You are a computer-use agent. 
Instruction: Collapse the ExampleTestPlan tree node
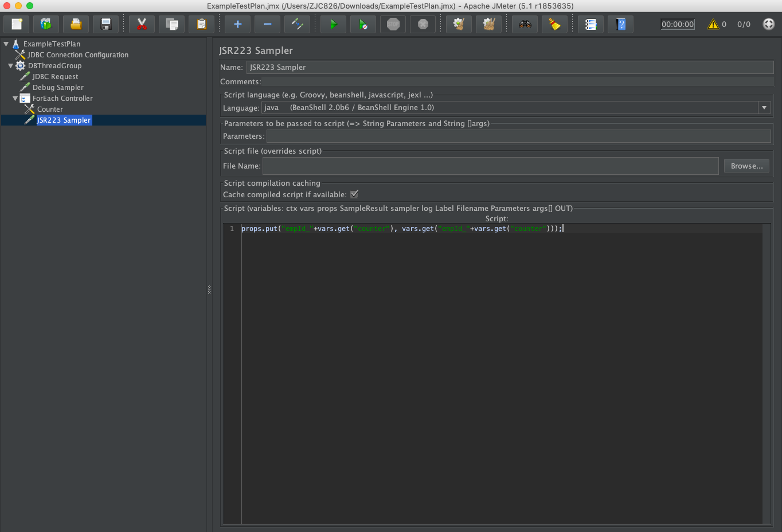pos(6,44)
